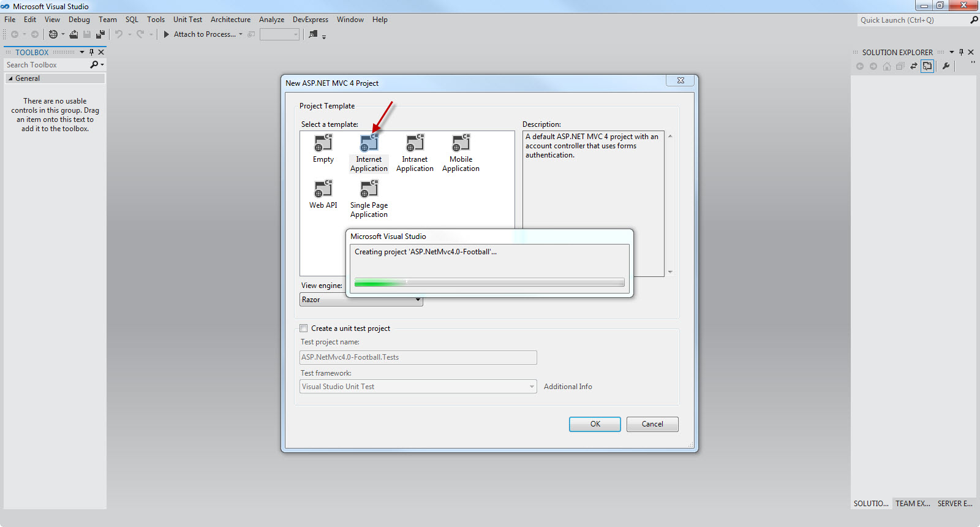Image resolution: width=980 pixels, height=527 pixels.
Task: Click the Solution Explorer Back icon
Action: pyautogui.click(x=860, y=66)
